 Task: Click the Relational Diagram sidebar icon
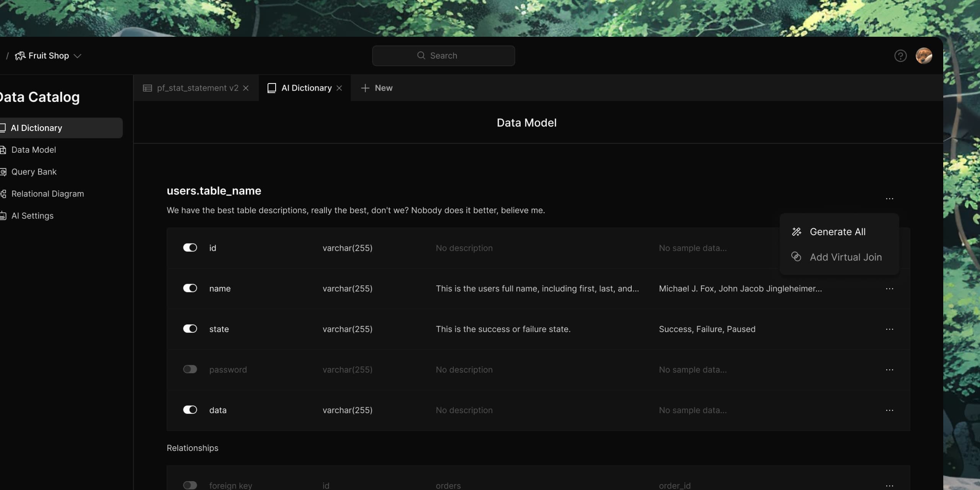point(4,194)
